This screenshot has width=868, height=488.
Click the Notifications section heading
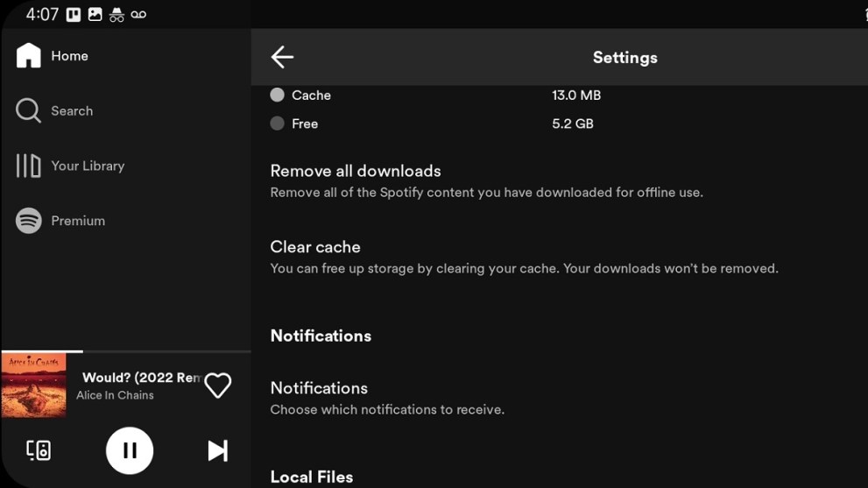tap(321, 336)
